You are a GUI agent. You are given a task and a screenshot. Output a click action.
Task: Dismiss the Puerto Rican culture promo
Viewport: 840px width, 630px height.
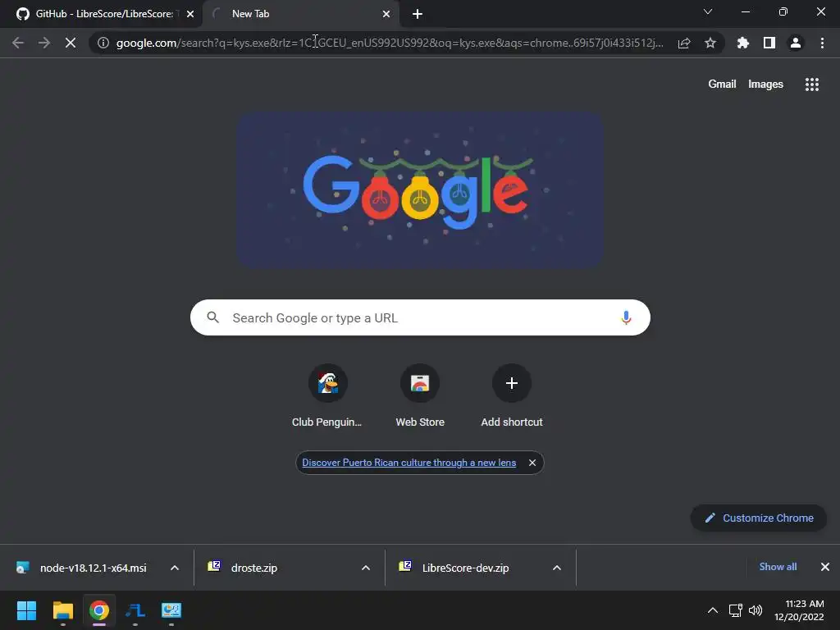(x=532, y=463)
